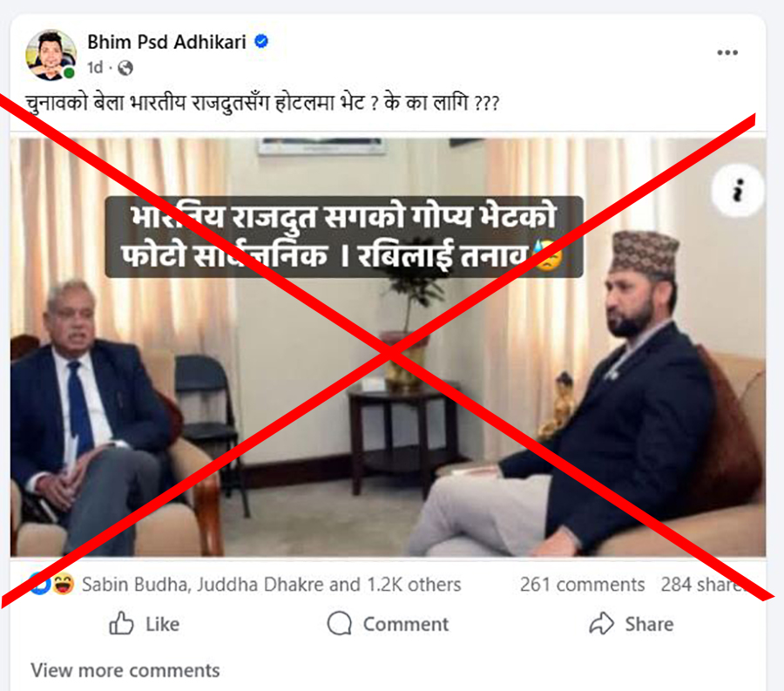784x691 pixels.
Task: Click the Like button label
Action: (x=163, y=624)
